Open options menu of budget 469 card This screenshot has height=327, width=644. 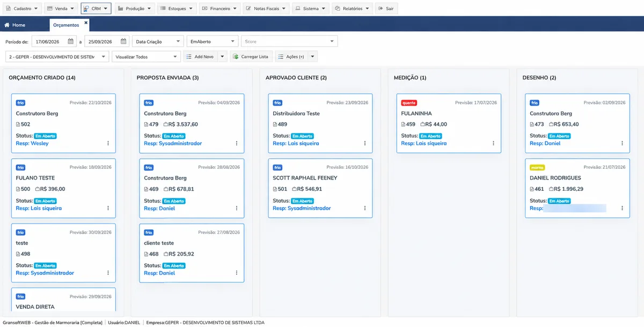(236, 208)
